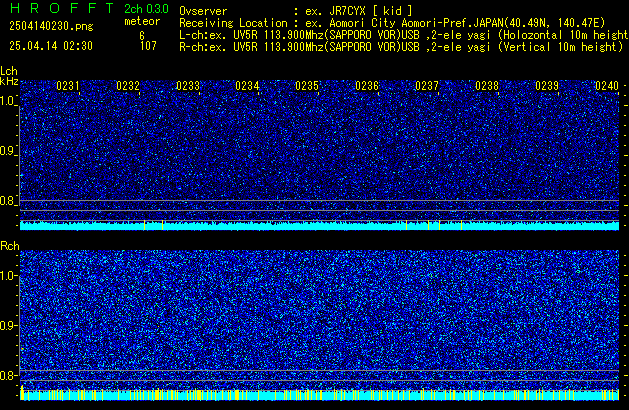Click the 0.9 frequency label on Lch

point(8,151)
